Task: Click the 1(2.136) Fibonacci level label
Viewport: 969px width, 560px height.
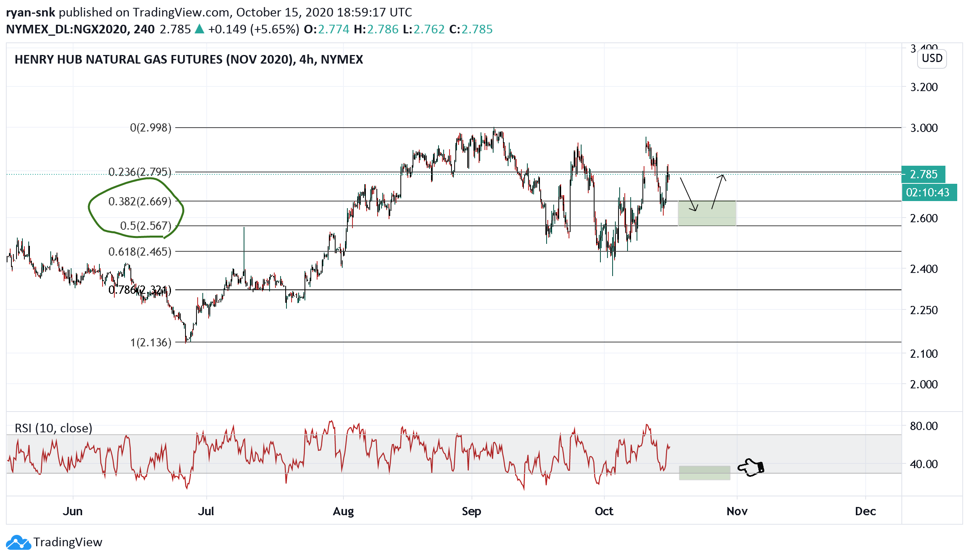Action: pyautogui.click(x=150, y=342)
